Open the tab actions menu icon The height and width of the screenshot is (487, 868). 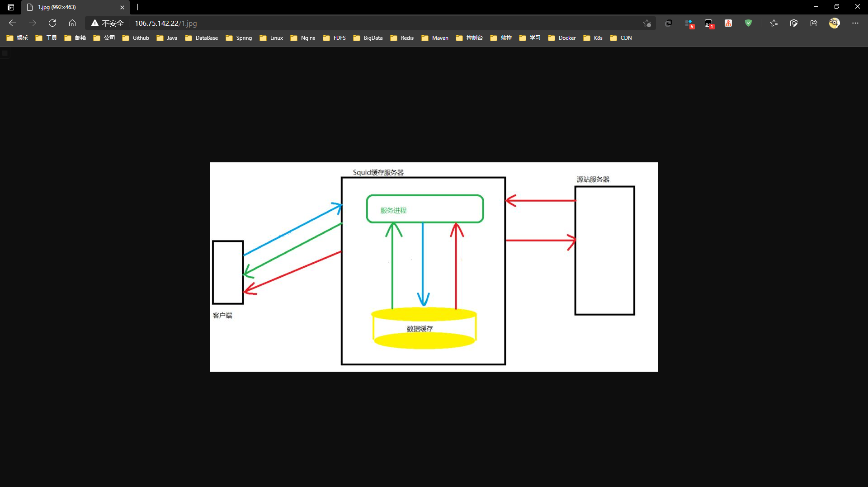[11, 7]
